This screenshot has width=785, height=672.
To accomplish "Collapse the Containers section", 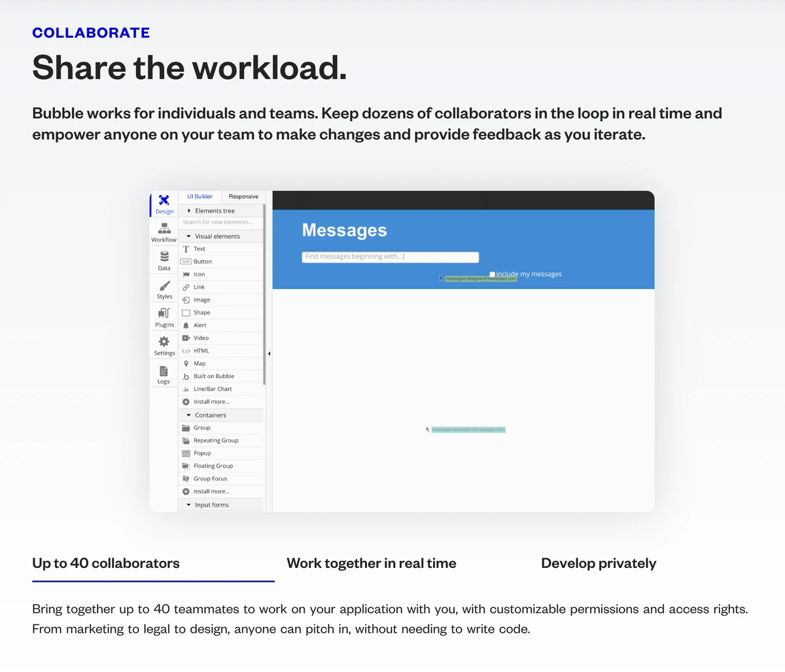I will 221,415.
